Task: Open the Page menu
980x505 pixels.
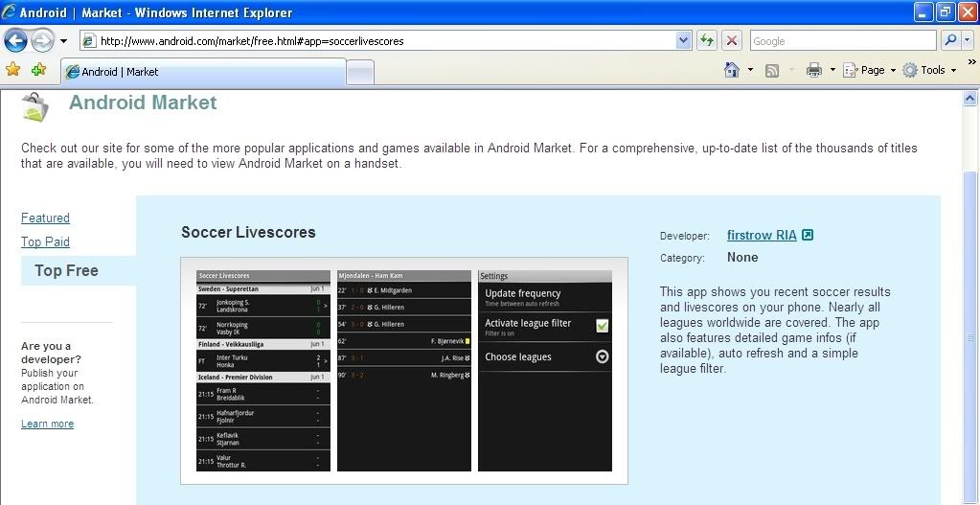Action: point(870,70)
